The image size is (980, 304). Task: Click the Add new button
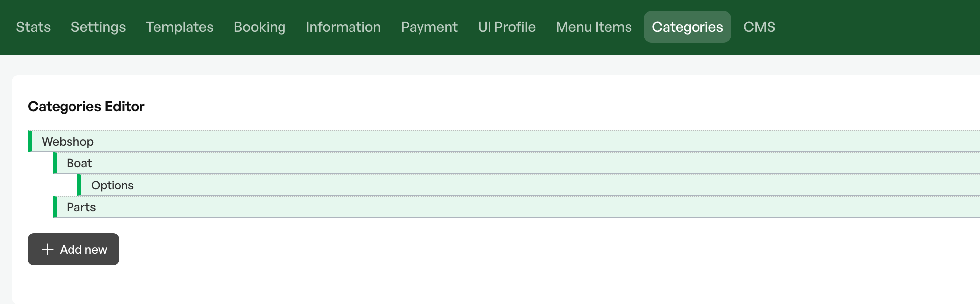[73, 249]
